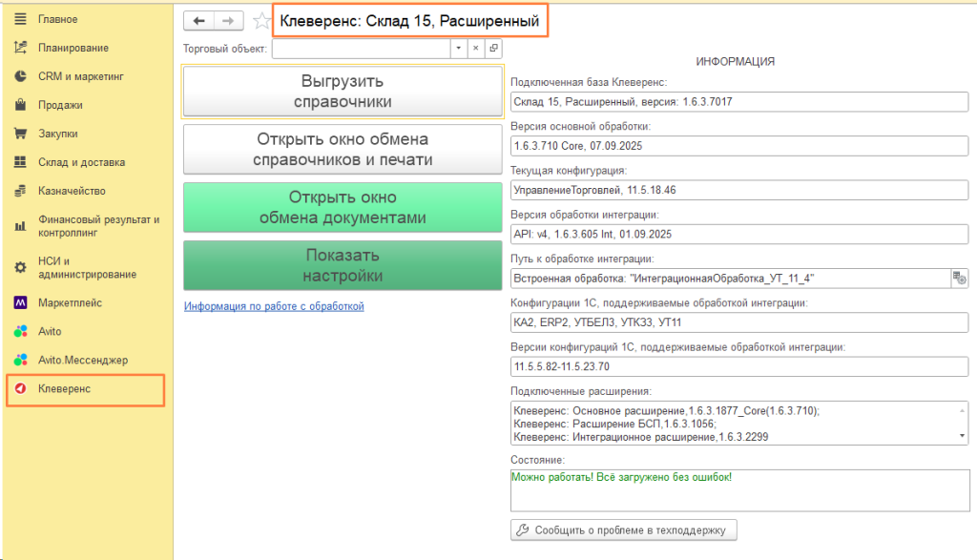Screen dimensions: 977x560
Task: Click Сообщить о проблеме в техподдержку
Action: (624, 529)
